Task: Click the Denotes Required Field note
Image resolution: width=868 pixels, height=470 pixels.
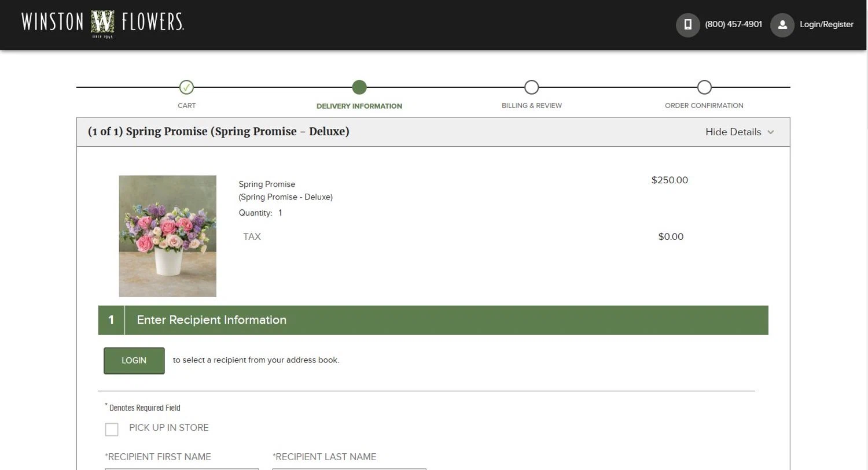Action: click(143, 408)
